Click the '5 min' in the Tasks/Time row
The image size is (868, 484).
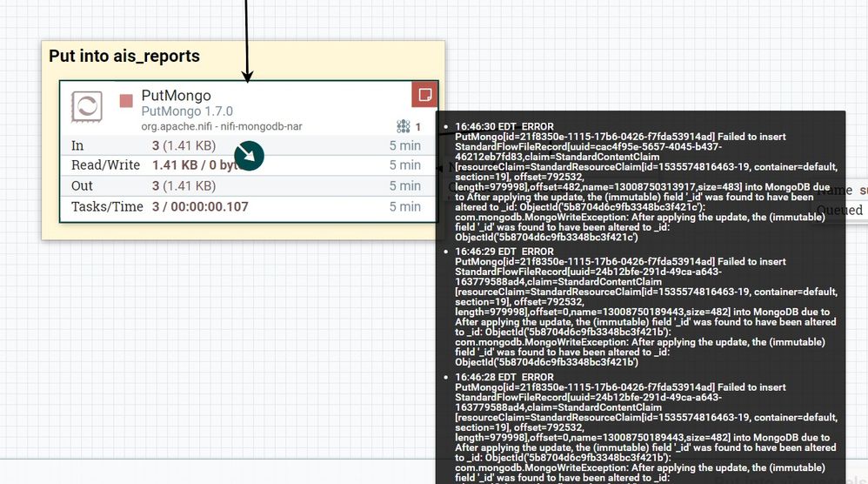[x=404, y=206]
